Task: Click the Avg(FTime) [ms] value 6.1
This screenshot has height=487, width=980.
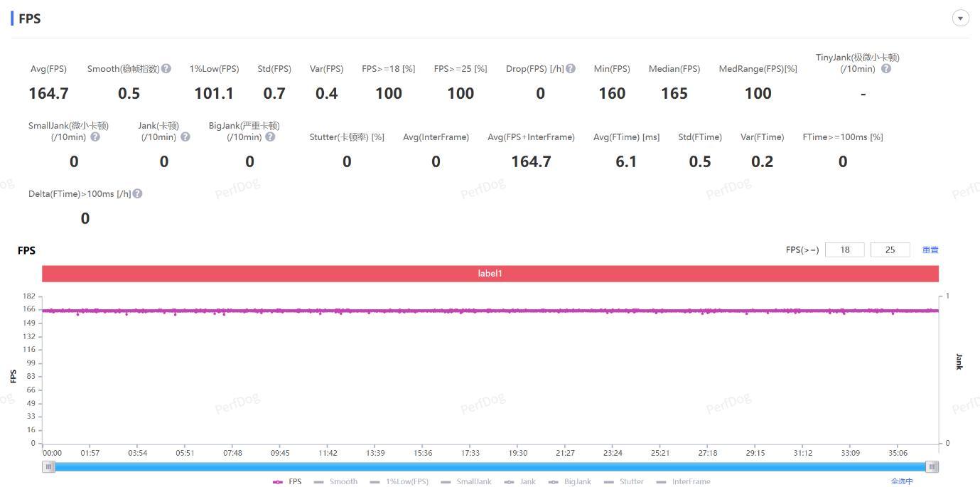Action: point(626,161)
